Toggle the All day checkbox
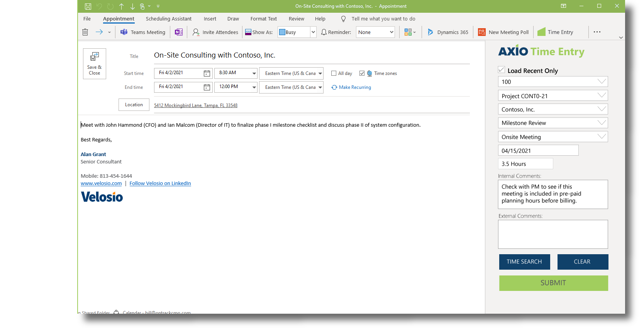The image size is (644, 328). click(x=334, y=73)
